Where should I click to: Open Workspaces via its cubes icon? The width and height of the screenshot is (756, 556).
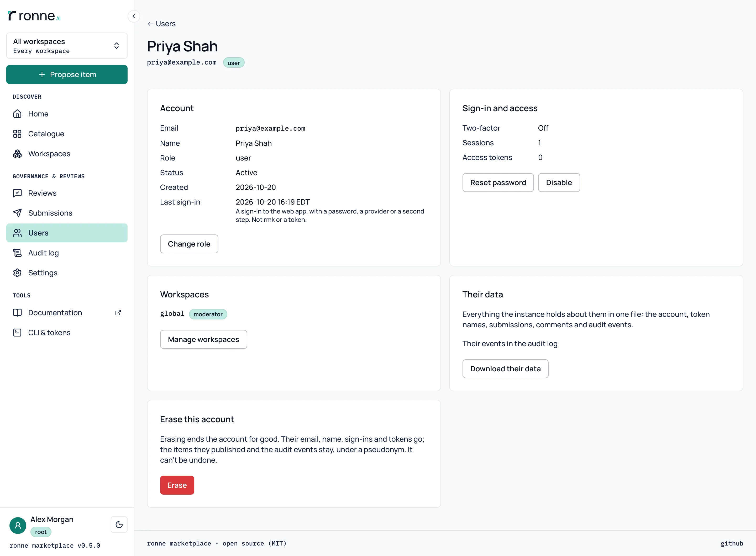coord(17,153)
